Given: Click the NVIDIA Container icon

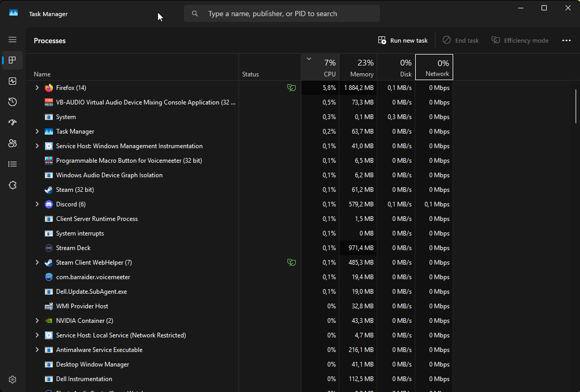Looking at the screenshot, I should click(x=49, y=321).
